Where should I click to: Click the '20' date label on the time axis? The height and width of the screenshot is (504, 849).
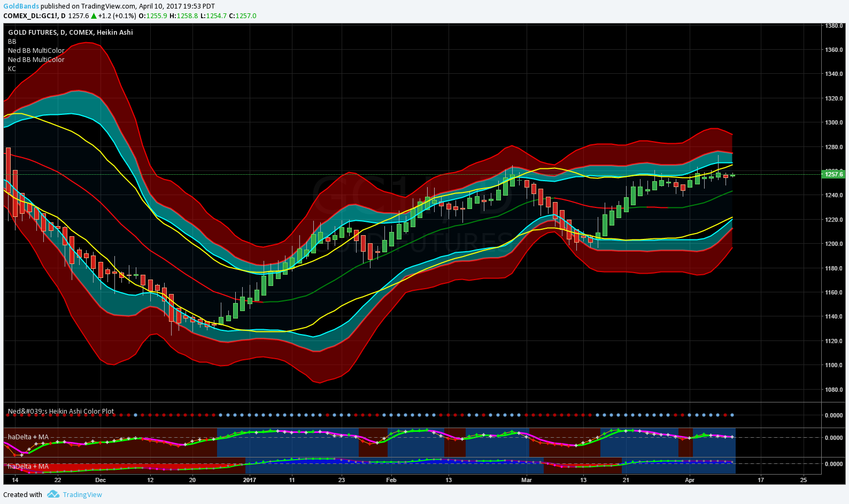click(x=192, y=480)
